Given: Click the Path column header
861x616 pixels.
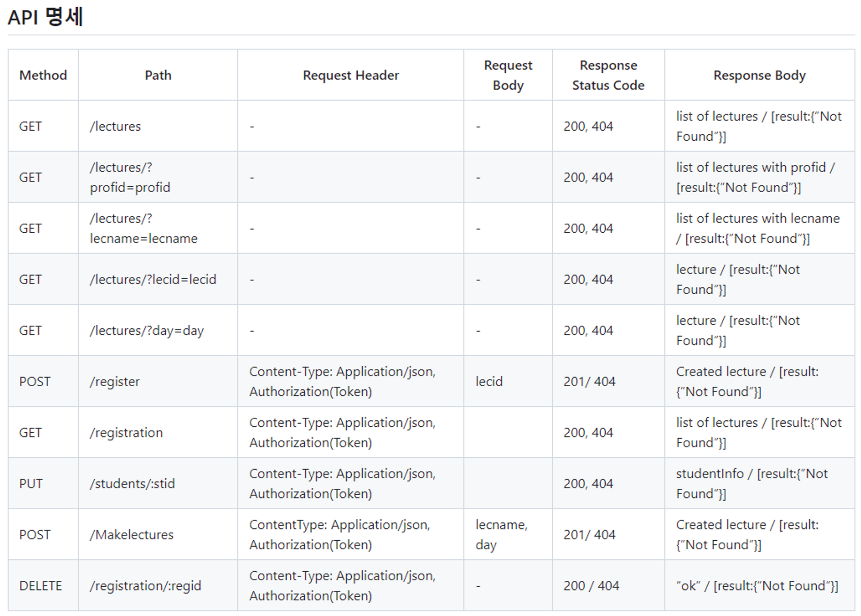Looking at the screenshot, I should click(x=158, y=75).
